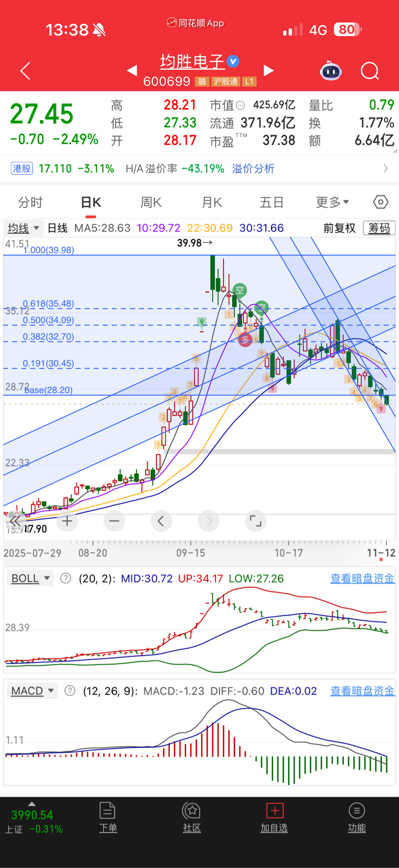This screenshot has height=868, width=399.
Task: Open BOLL indicator help icon
Action: [65, 578]
